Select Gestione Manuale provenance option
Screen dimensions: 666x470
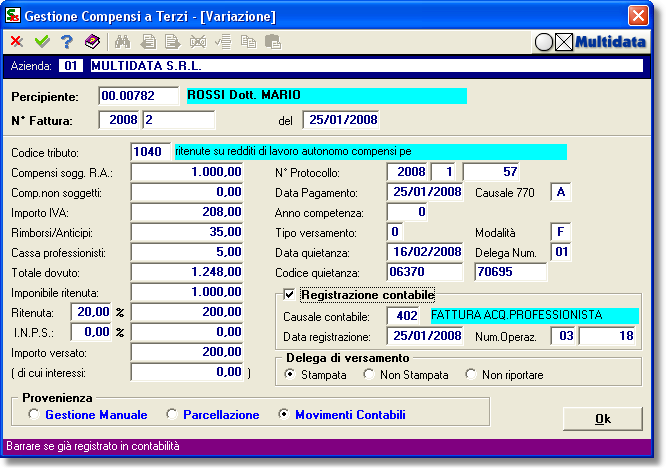[34, 414]
